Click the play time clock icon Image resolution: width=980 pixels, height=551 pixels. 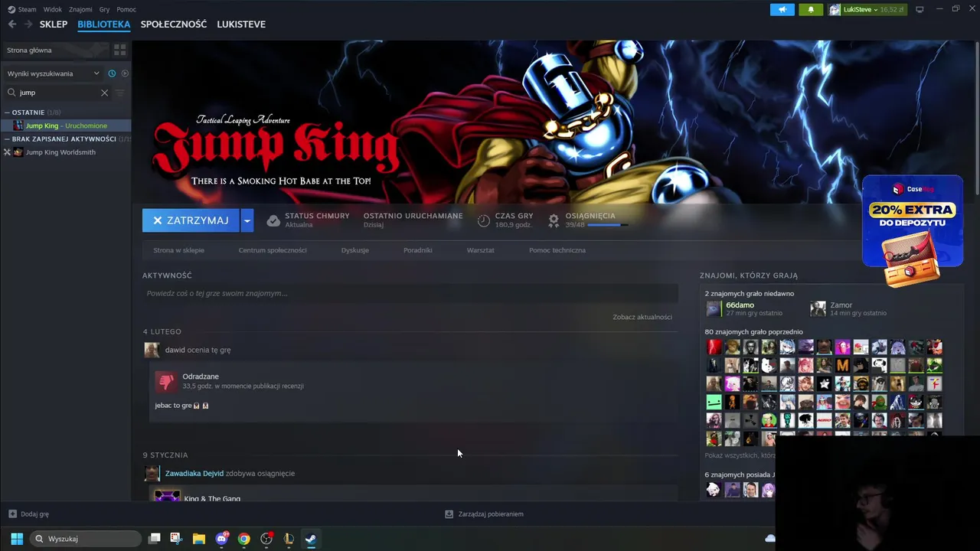pyautogui.click(x=484, y=220)
